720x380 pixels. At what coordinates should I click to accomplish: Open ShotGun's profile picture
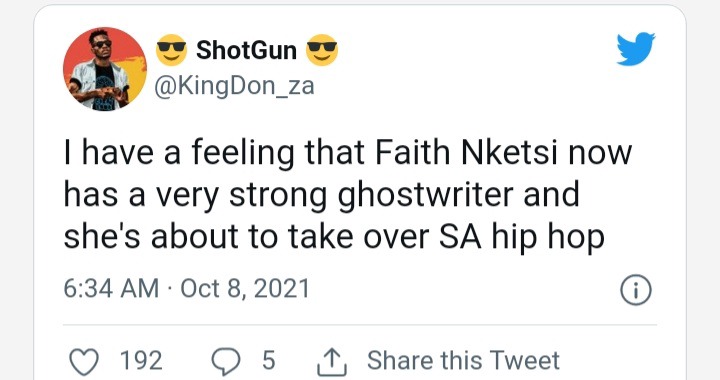coord(105,69)
